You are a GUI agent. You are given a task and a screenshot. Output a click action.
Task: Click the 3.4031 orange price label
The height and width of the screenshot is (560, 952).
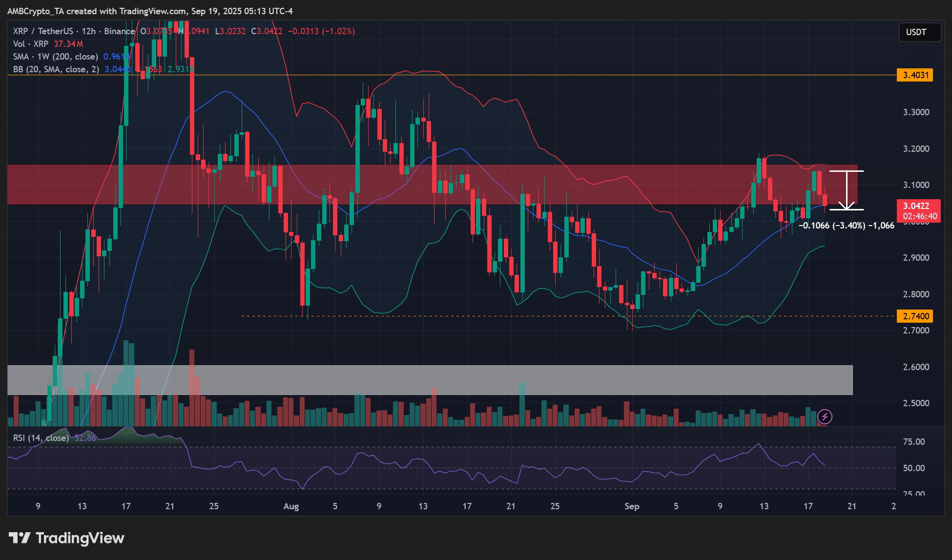(915, 75)
